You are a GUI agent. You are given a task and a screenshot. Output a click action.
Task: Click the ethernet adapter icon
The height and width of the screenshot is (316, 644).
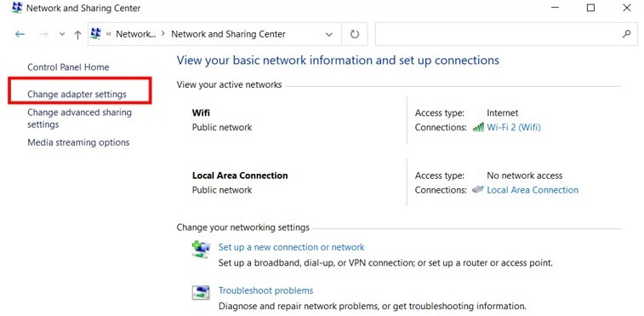[478, 190]
